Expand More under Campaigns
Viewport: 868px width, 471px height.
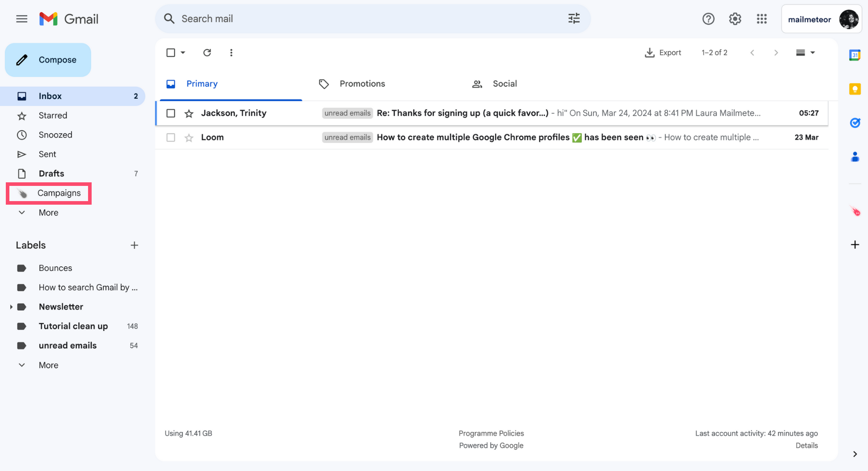[48, 213]
